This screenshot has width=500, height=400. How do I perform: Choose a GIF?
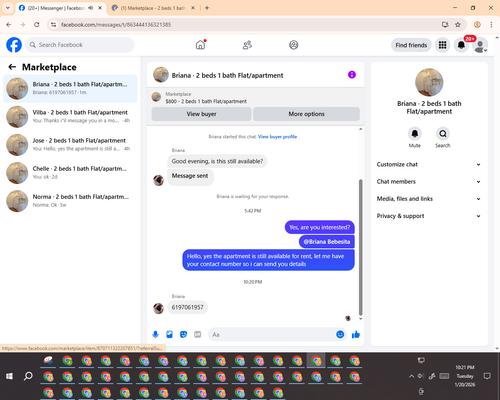coord(198,334)
